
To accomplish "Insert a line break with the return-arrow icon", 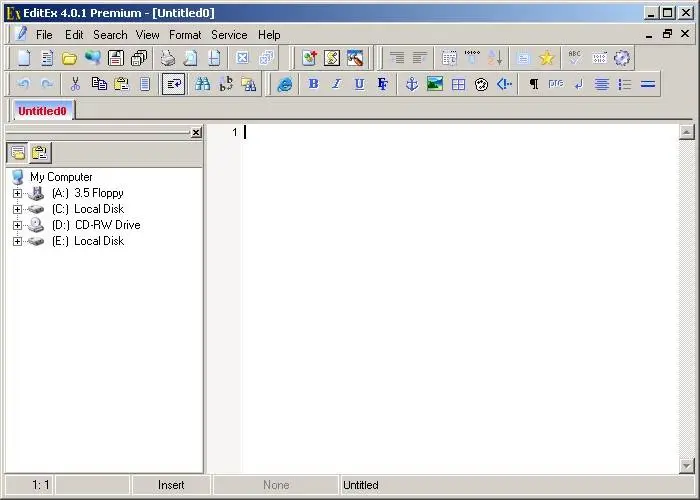I will [579, 84].
